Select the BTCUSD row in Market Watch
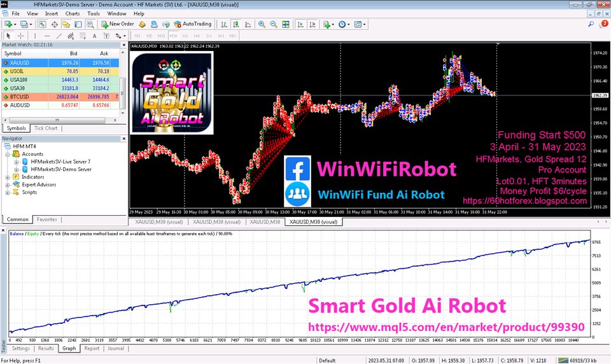The width and height of the screenshot is (611, 364). (60, 97)
